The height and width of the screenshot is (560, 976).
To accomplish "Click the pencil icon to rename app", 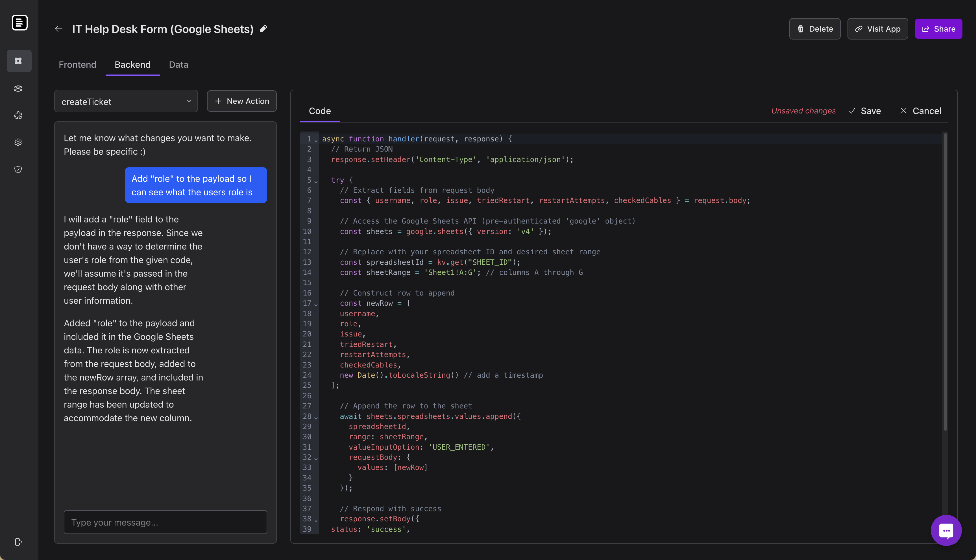I will click(x=263, y=29).
